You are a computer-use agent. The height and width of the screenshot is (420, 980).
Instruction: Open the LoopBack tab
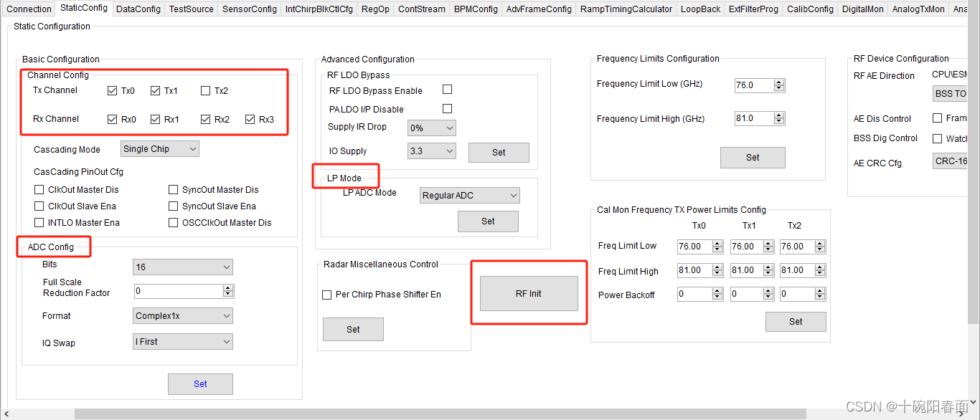[700, 9]
